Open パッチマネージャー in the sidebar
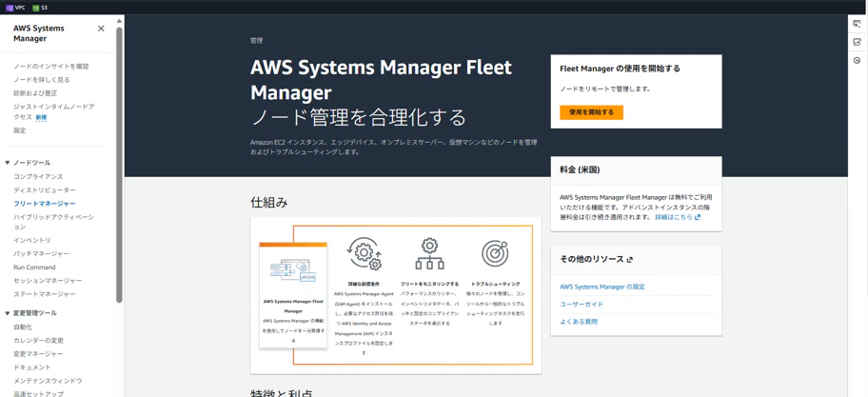This screenshot has height=397, width=868. click(42, 253)
